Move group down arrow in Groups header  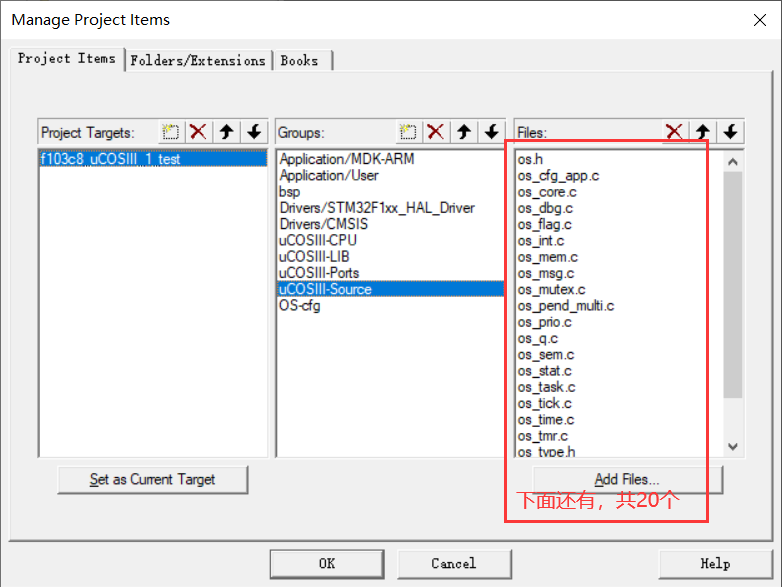[492, 132]
